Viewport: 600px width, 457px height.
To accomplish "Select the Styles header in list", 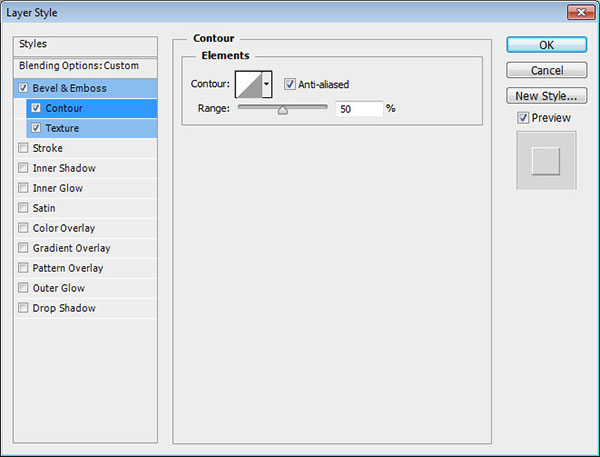I will tap(34, 44).
